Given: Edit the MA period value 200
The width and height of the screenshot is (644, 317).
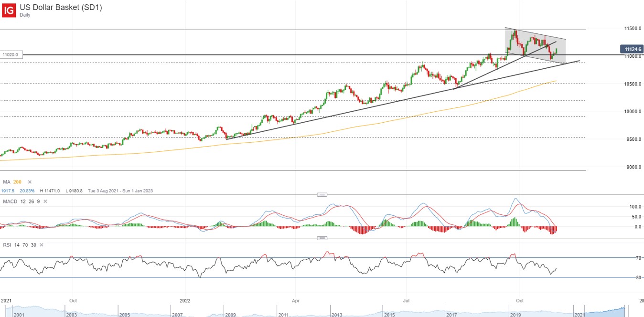Looking at the screenshot, I should [17, 182].
